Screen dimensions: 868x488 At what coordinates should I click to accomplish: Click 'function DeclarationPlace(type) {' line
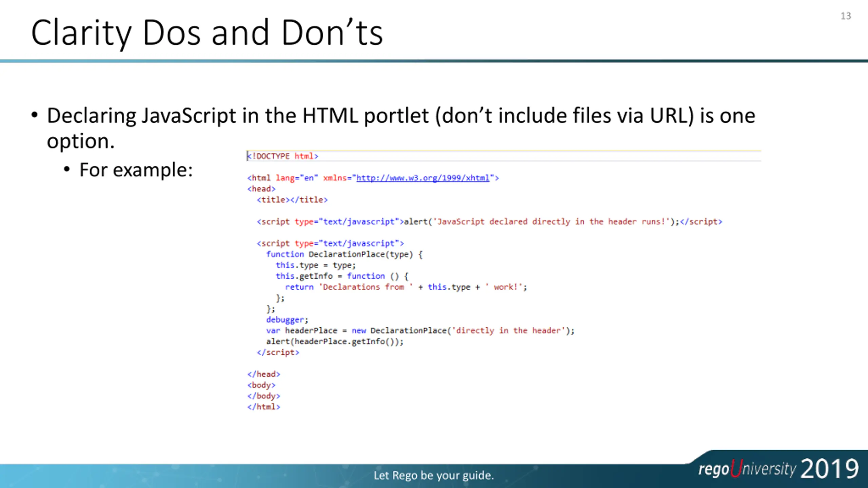click(x=344, y=254)
